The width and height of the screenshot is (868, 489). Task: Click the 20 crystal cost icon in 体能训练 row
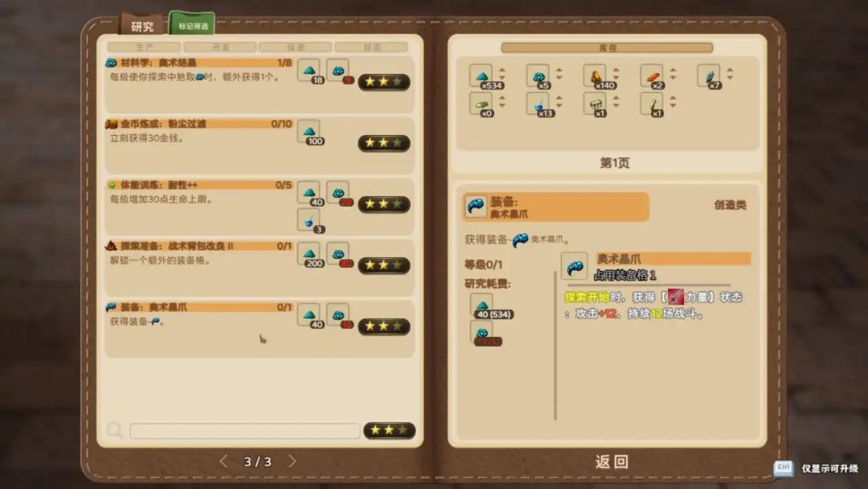point(338,193)
